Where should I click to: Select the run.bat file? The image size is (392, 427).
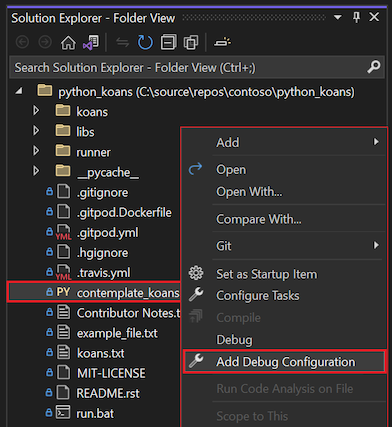pos(95,413)
